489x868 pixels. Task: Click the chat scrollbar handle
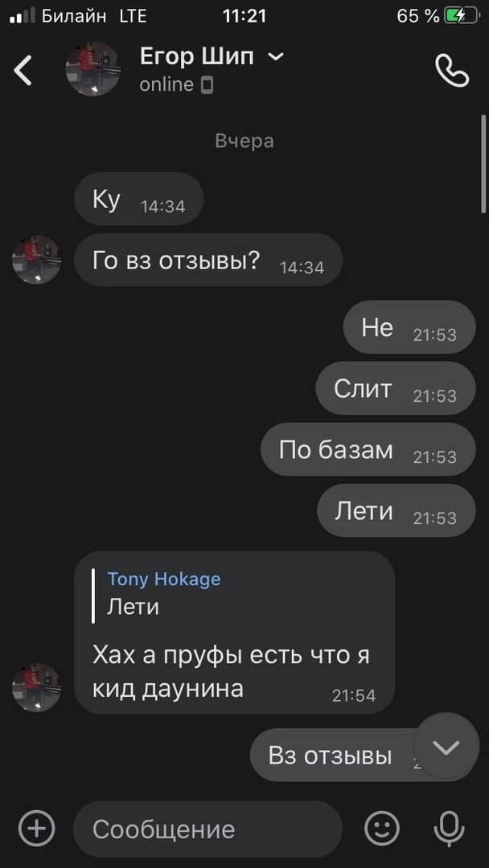(x=484, y=164)
